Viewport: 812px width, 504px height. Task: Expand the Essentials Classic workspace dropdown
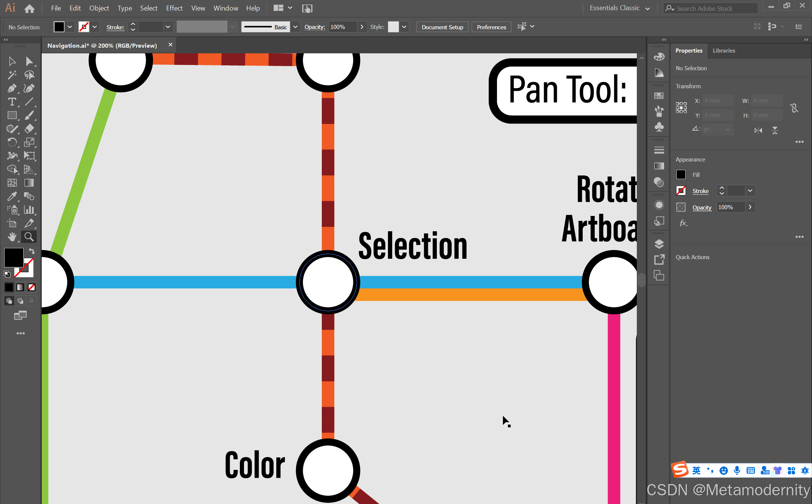pos(647,8)
